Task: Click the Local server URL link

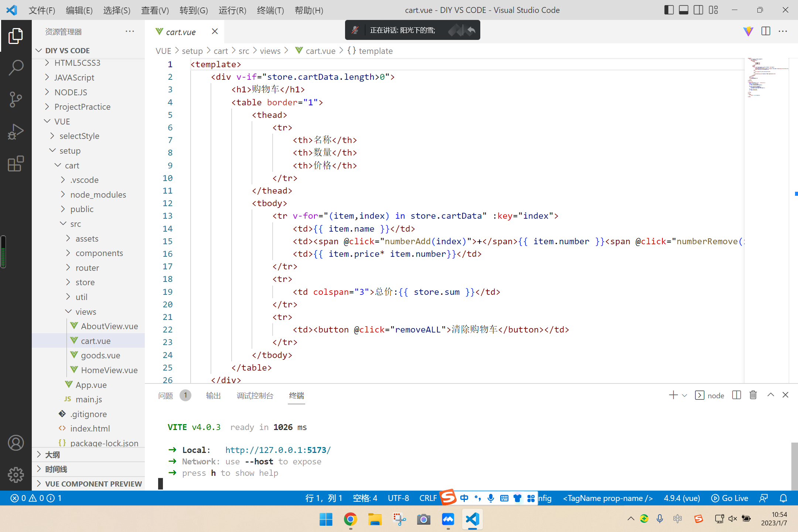Action: pyautogui.click(x=277, y=450)
